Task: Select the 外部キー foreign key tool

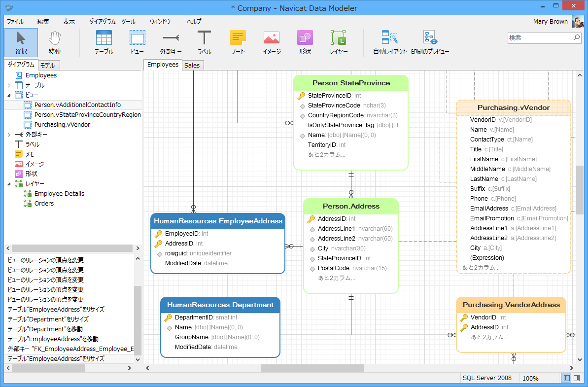Action: point(171,43)
